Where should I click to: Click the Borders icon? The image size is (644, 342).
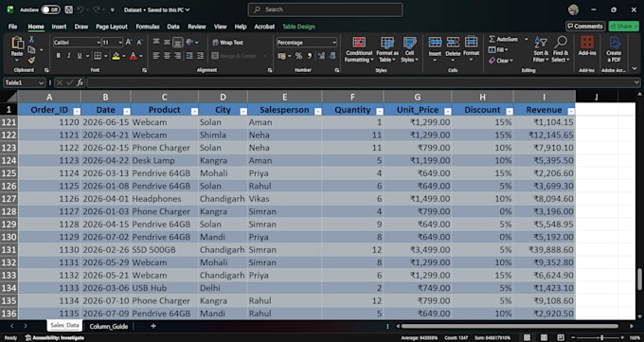(98, 56)
